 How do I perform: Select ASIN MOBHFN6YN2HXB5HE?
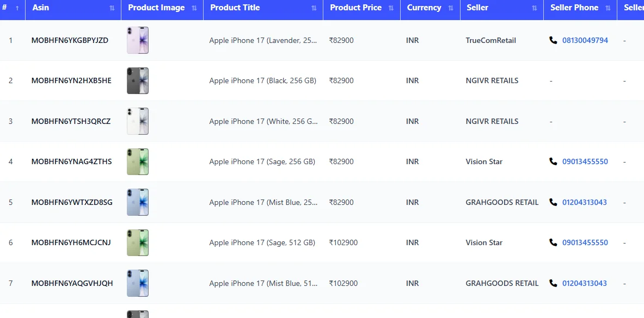[71, 81]
